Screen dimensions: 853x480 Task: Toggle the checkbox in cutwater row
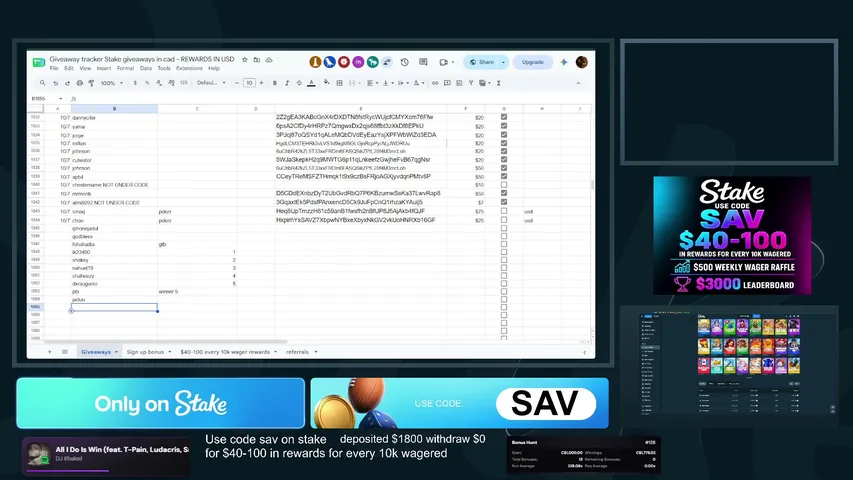(x=504, y=160)
